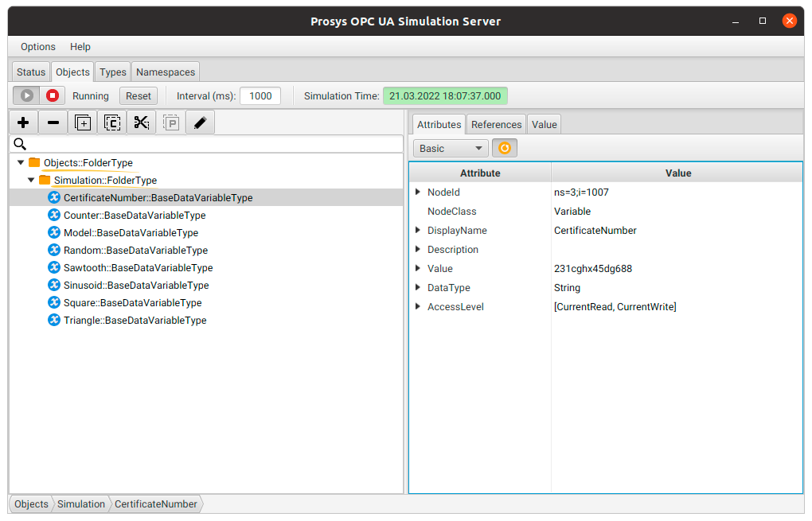
Task: Switch to the References tab
Action: [496, 124]
